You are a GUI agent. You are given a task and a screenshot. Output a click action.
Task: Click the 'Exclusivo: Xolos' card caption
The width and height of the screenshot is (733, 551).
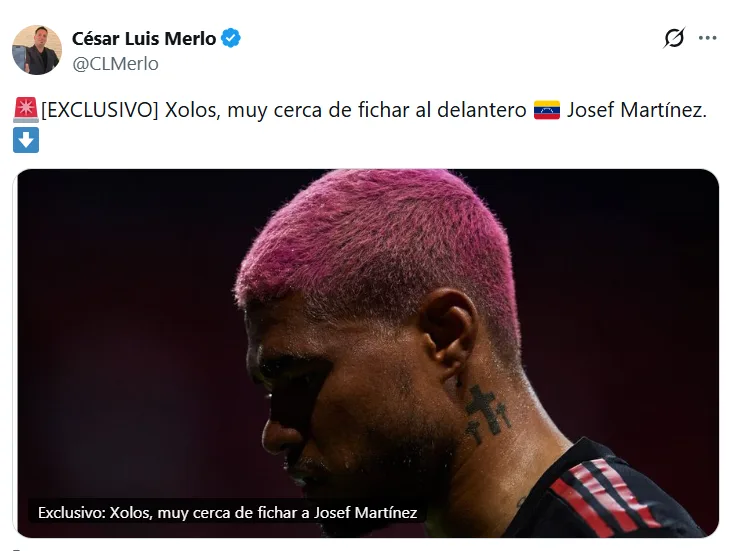(x=228, y=513)
